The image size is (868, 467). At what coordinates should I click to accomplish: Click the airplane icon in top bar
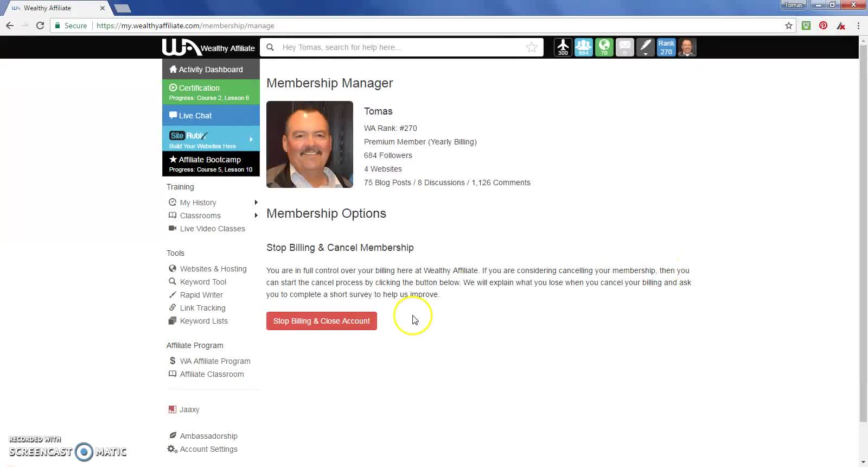tap(563, 47)
